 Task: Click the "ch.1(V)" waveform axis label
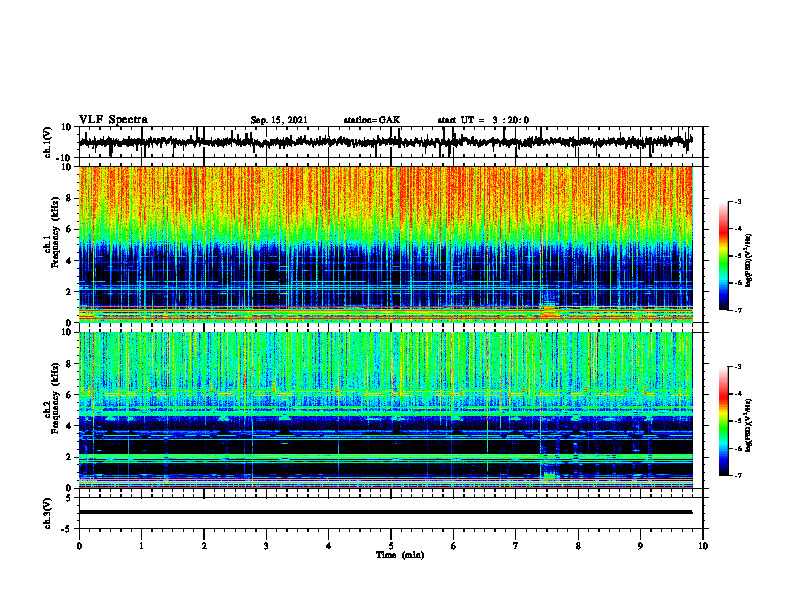pos(48,142)
